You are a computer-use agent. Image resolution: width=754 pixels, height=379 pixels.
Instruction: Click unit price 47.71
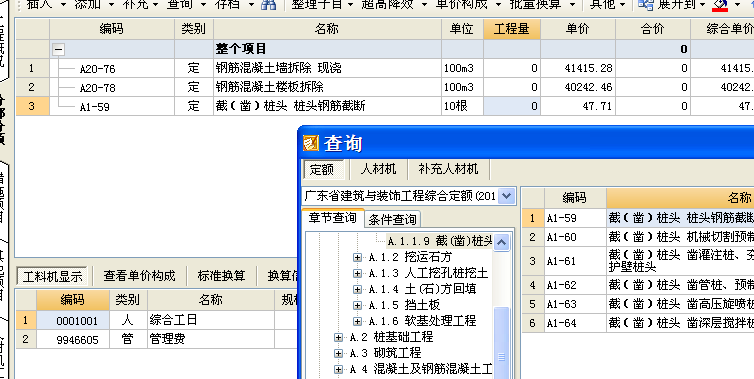pos(597,106)
